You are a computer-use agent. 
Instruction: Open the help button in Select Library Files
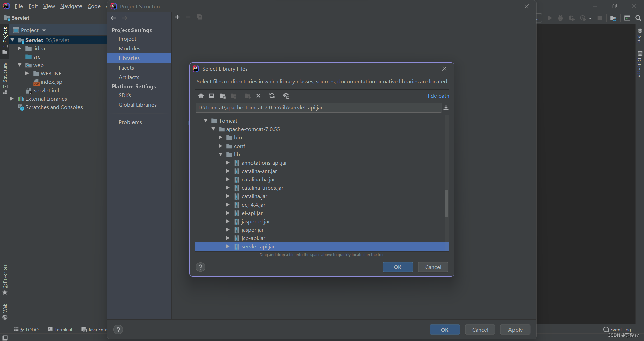coord(201,267)
